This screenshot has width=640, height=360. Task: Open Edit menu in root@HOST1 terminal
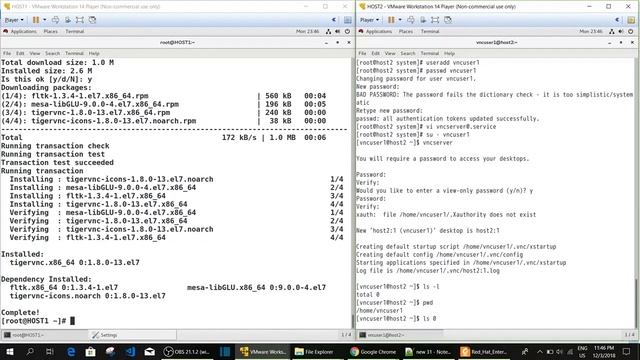[x=20, y=53]
